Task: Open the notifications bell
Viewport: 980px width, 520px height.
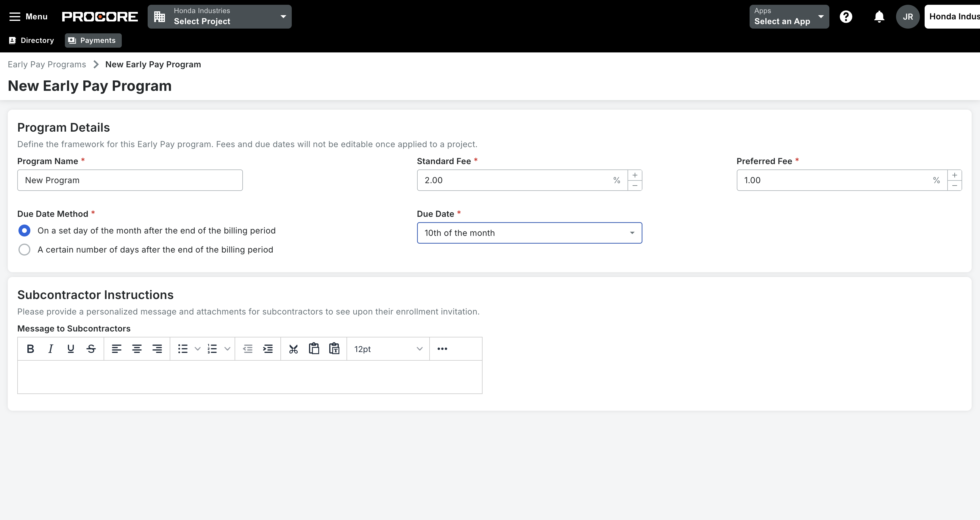Action: (x=879, y=17)
